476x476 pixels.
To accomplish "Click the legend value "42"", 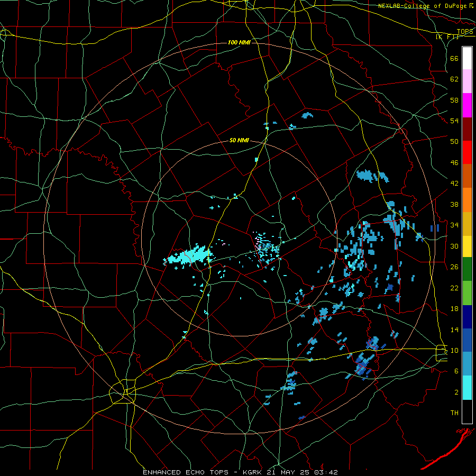I will [454, 184].
